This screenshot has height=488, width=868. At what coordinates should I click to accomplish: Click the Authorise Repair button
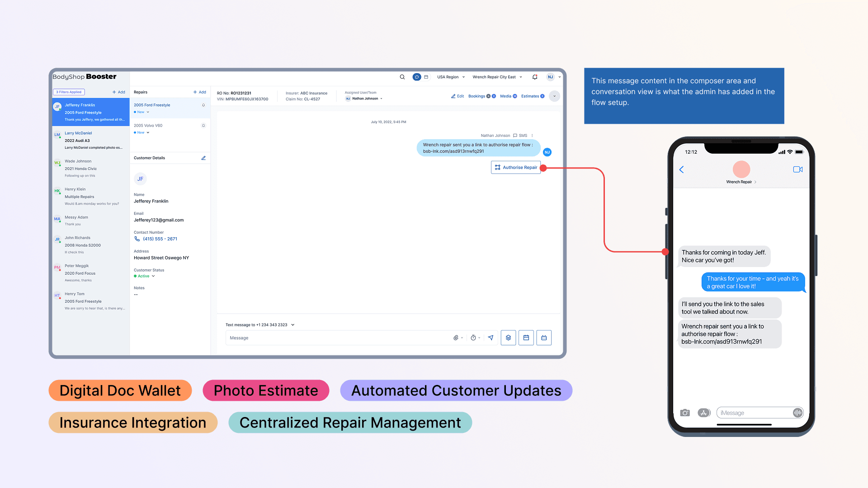coord(516,167)
